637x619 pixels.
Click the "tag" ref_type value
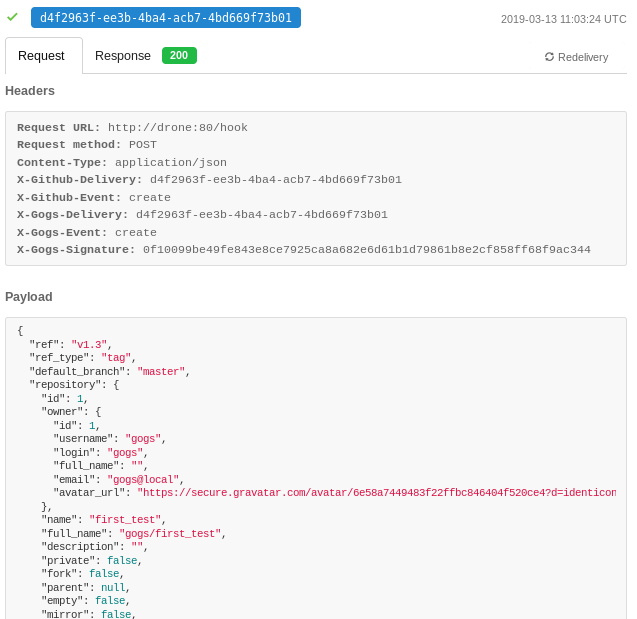(x=116, y=358)
